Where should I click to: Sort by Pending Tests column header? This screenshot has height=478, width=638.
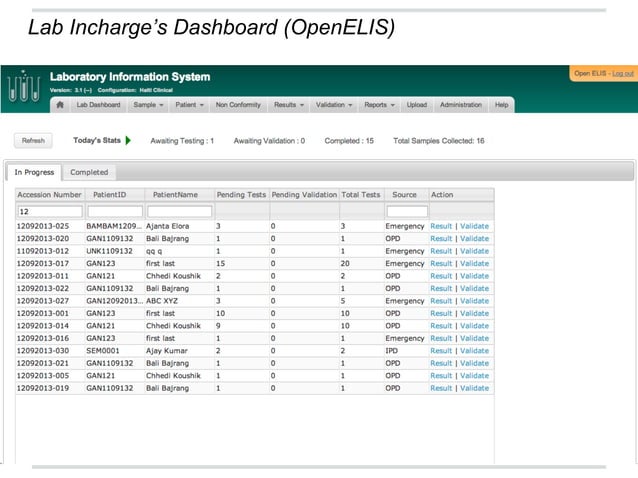pyautogui.click(x=241, y=195)
